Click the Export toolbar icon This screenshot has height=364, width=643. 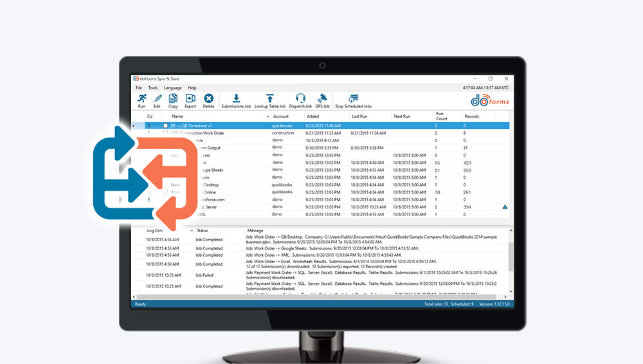[190, 100]
